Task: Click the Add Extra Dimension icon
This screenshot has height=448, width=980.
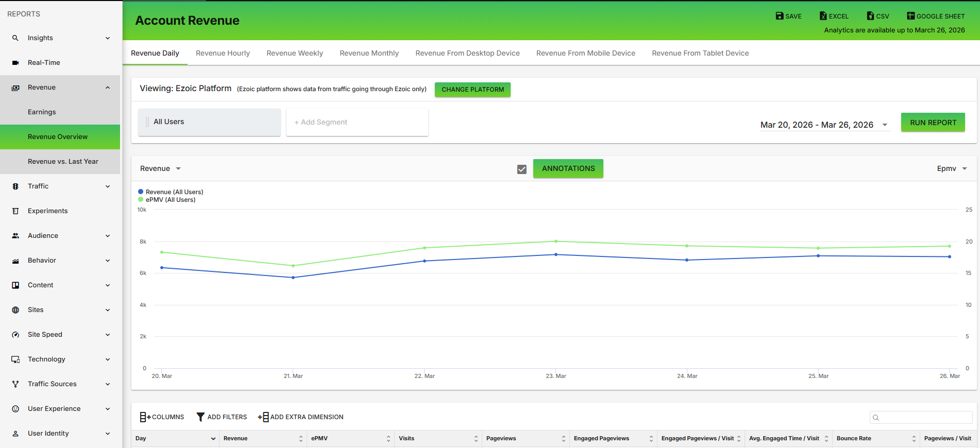Action: (263, 417)
